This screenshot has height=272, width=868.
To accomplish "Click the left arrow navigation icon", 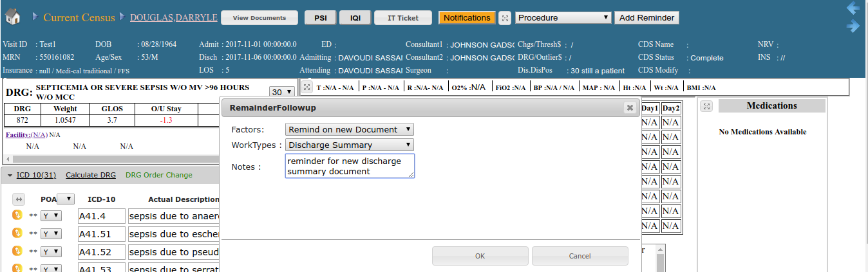I will coord(853,8).
